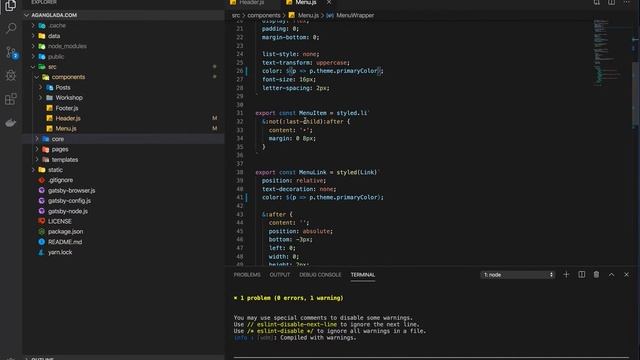Open gatsby-config.js file
The width and height of the screenshot is (640, 360).
click(x=69, y=200)
